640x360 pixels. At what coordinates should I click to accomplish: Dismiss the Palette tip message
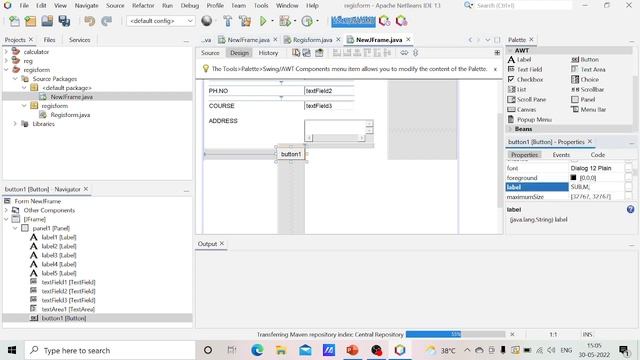495,69
